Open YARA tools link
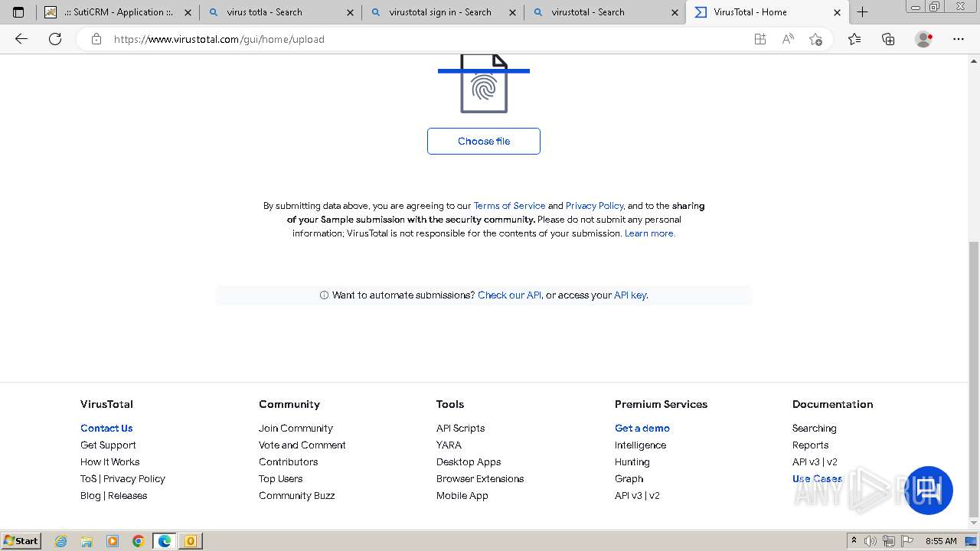Image resolution: width=980 pixels, height=551 pixels. click(449, 445)
